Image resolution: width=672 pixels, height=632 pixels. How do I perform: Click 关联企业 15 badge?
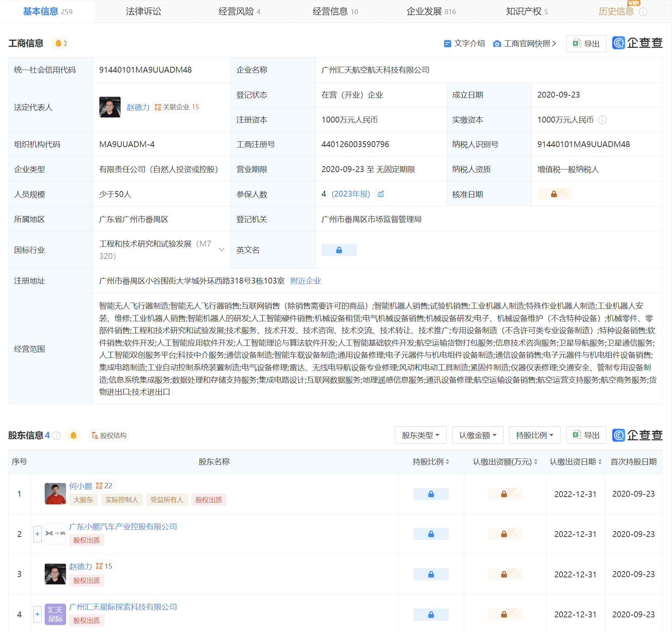177,107
